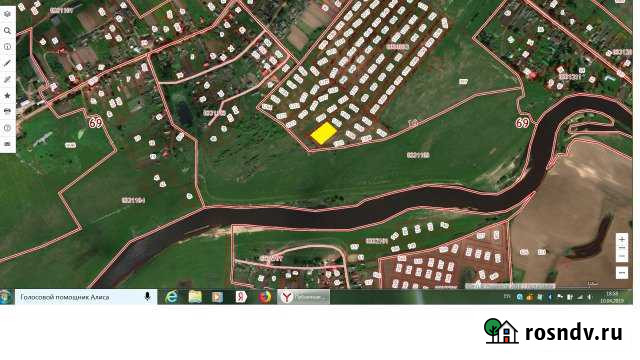
Task: Click the car icon in the sidebar
Action: [7, 111]
